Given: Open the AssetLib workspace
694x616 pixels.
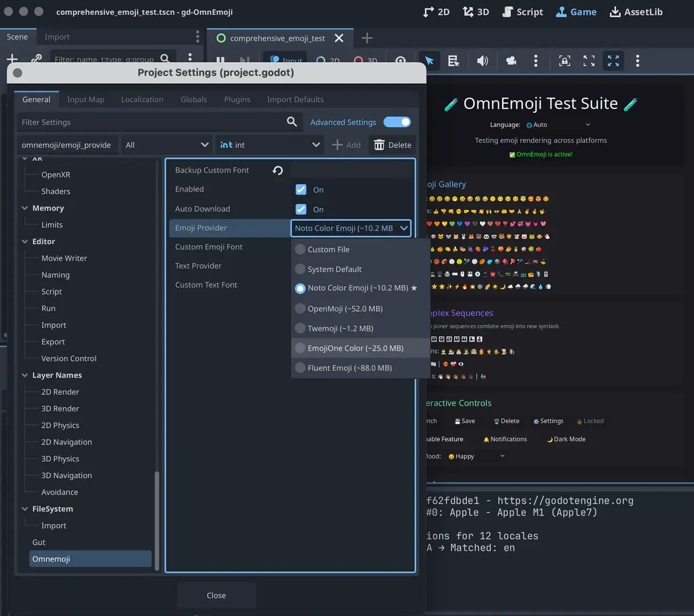Looking at the screenshot, I should pos(636,12).
